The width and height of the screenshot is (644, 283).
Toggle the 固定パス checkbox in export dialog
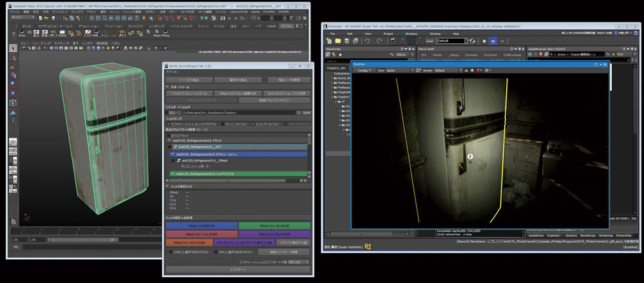coord(167,112)
